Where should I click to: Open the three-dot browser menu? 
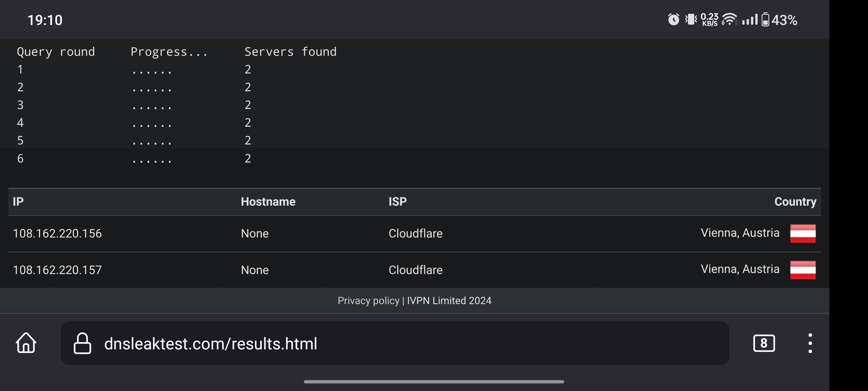coord(810,343)
